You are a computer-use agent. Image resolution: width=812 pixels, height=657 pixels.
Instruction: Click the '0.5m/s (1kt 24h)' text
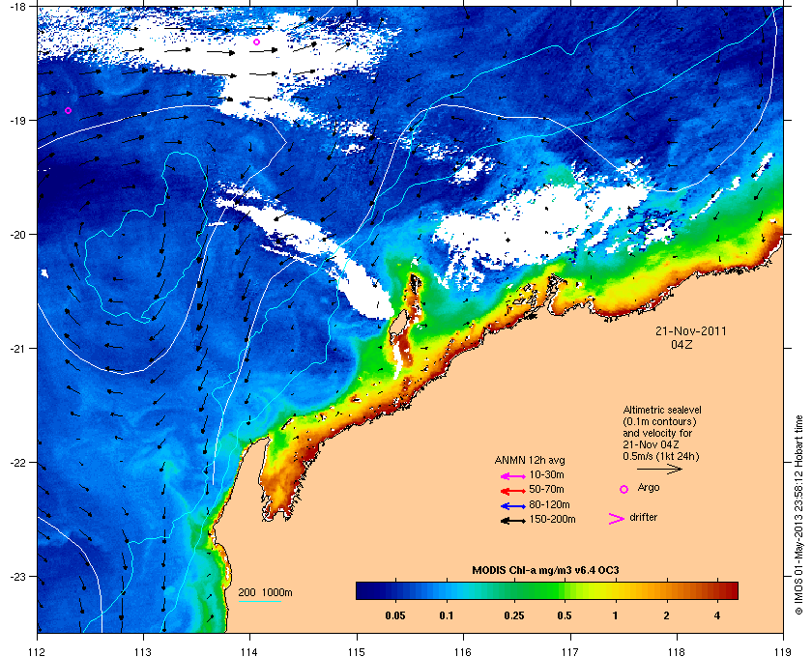(661, 457)
